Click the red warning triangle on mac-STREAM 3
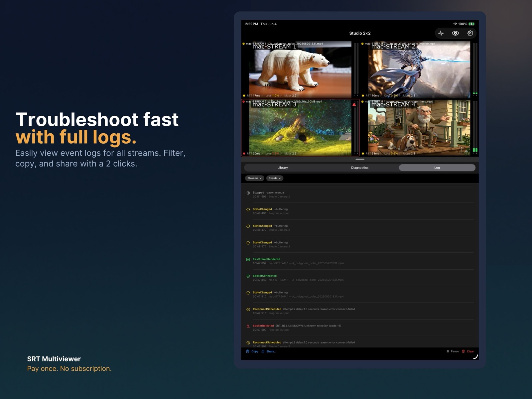The image size is (532, 399). pos(354,104)
